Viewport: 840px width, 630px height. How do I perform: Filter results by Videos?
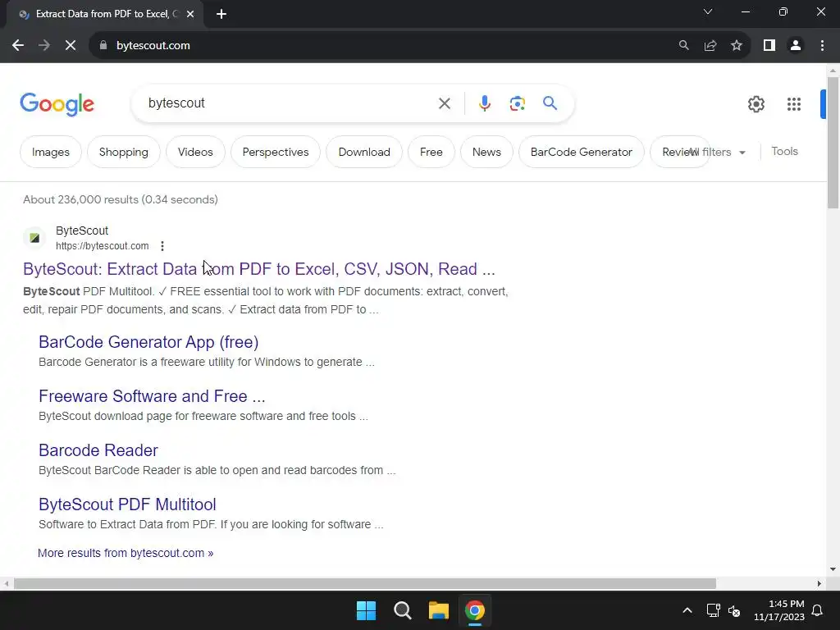pyautogui.click(x=195, y=152)
